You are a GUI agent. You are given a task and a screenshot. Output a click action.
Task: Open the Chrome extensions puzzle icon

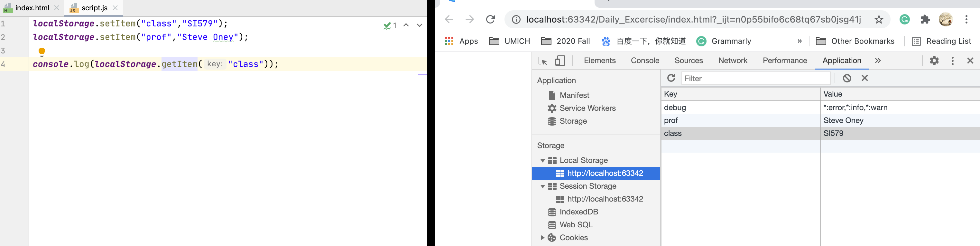pos(925,19)
